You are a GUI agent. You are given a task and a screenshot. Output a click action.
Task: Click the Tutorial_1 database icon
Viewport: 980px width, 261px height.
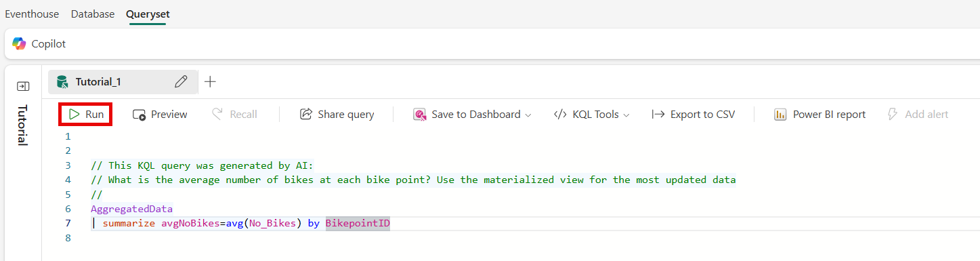[x=62, y=82]
